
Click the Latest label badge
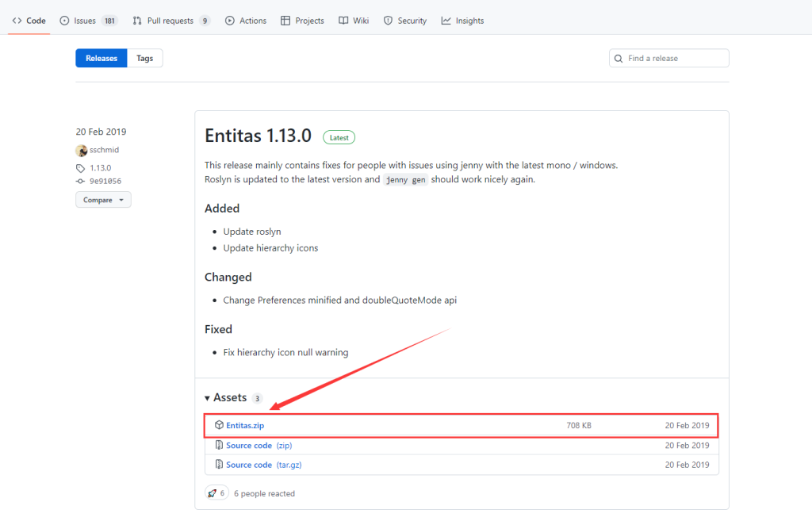click(x=339, y=138)
